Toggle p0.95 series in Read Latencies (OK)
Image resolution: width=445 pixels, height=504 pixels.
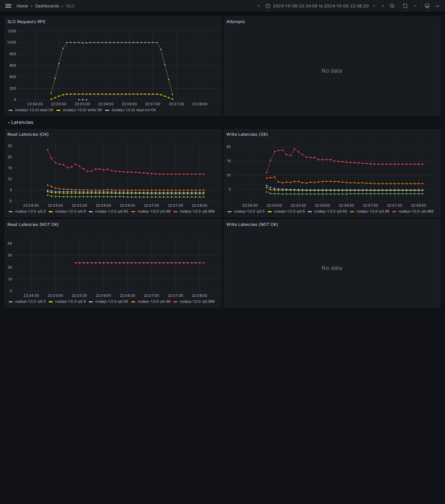click(112, 211)
